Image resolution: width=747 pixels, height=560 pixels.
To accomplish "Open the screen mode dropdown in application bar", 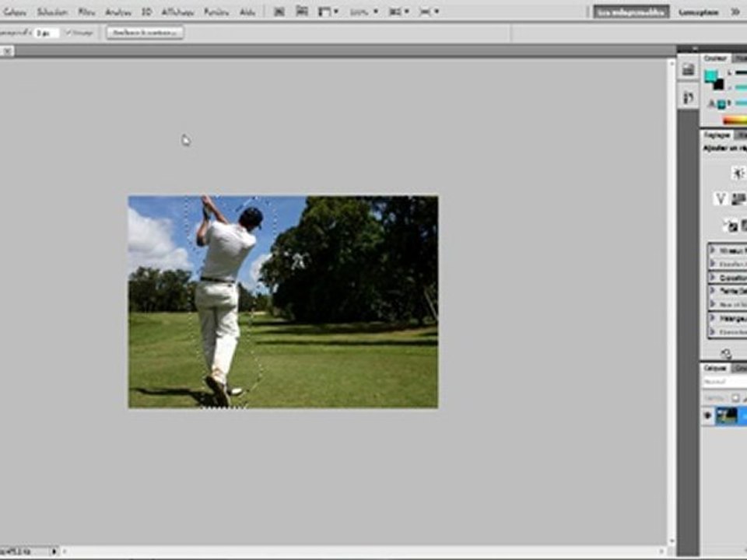I will (398, 12).
